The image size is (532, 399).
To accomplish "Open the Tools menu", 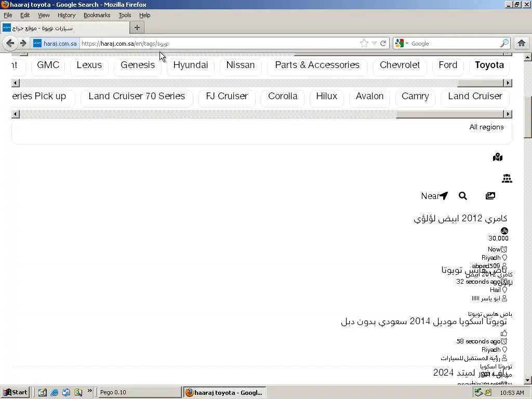I will [x=125, y=15].
